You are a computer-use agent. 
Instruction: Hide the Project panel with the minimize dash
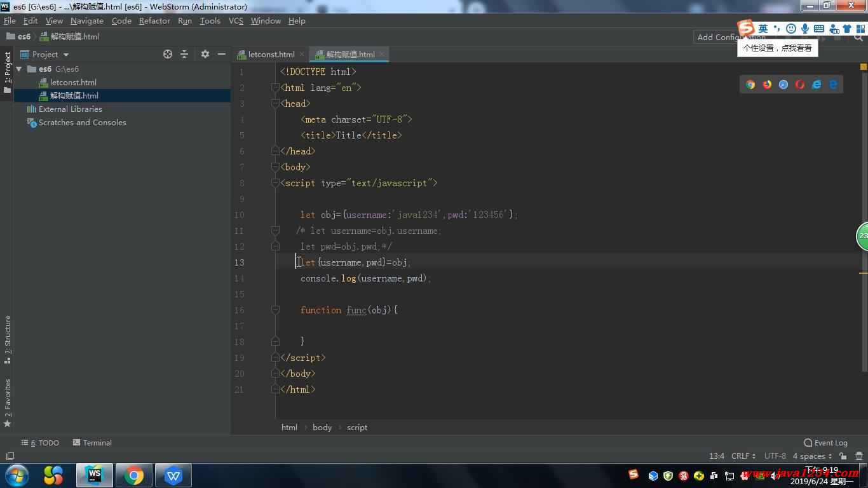coord(222,54)
